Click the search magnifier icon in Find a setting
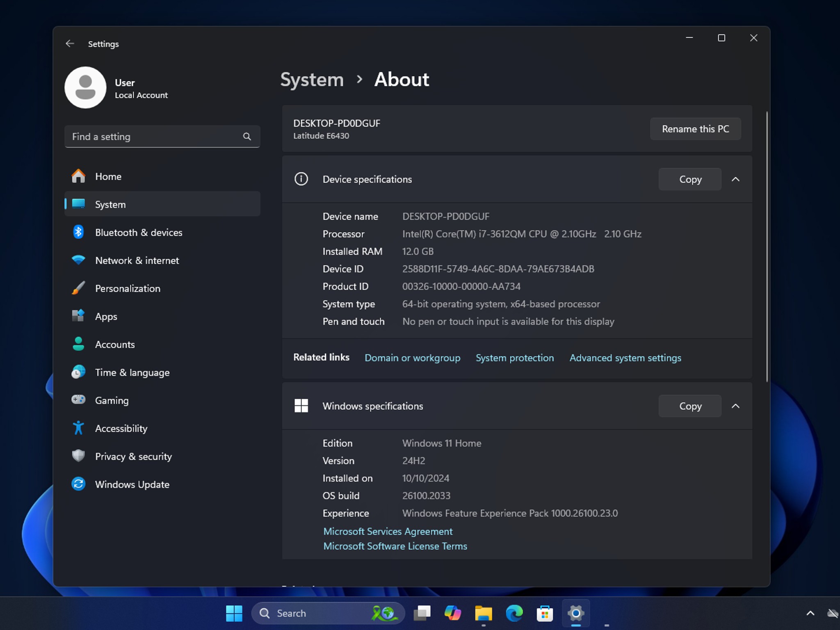Viewport: 840px width, 630px height. pos(247,137)
